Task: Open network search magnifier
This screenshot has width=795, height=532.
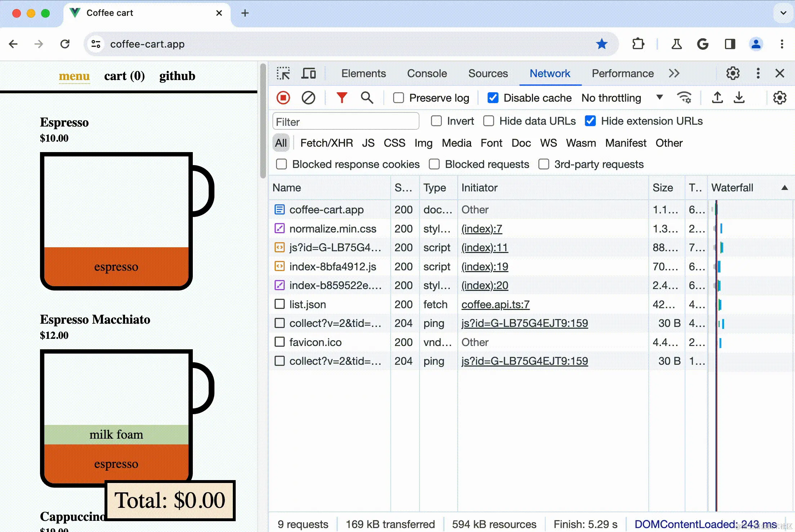Action: click(367, 98)
